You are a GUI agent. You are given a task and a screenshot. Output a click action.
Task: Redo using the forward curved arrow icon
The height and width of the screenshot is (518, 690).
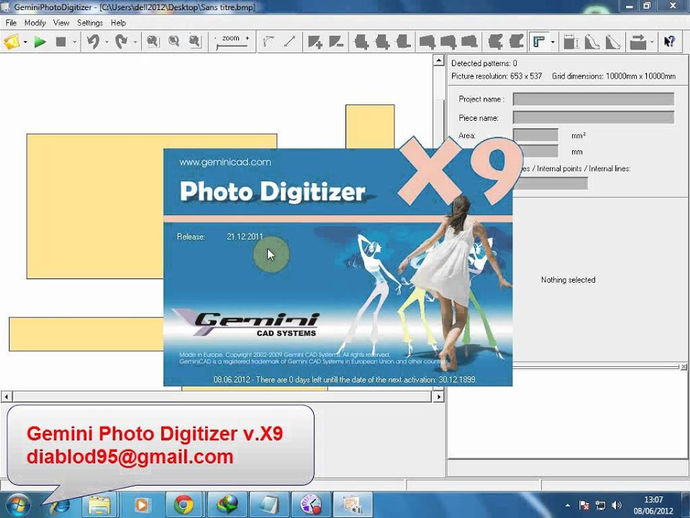pos(121,42)
